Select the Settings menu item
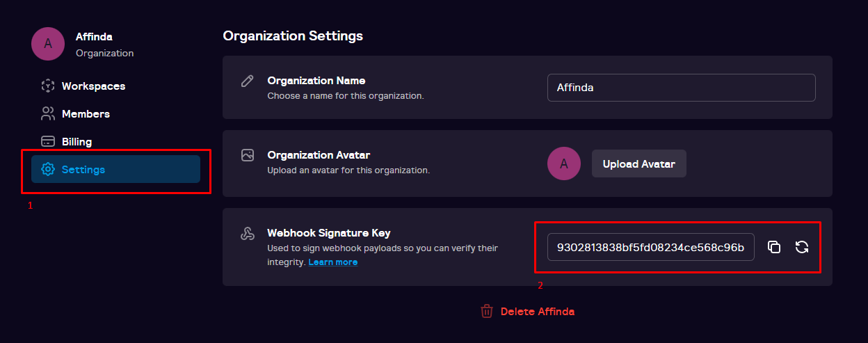This screenshot has height=343, width=868. (115, 169)
